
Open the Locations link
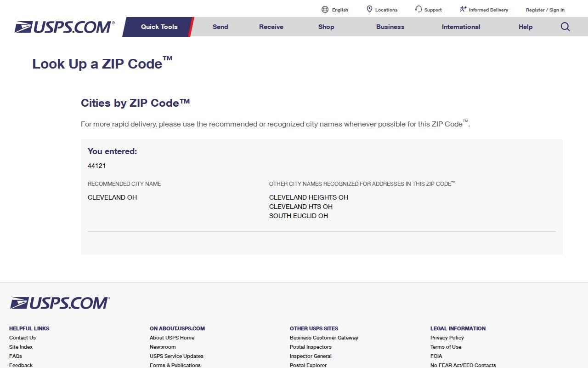[386, 10]
